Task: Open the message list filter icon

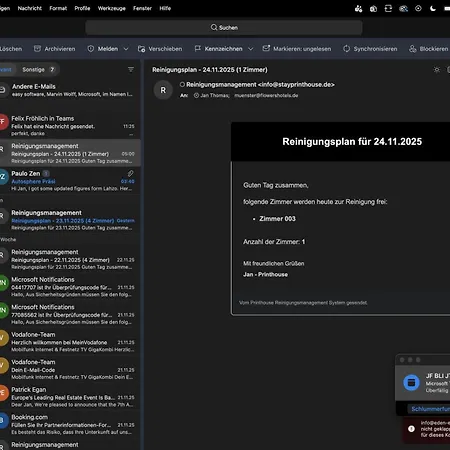Action: (131, 69)
